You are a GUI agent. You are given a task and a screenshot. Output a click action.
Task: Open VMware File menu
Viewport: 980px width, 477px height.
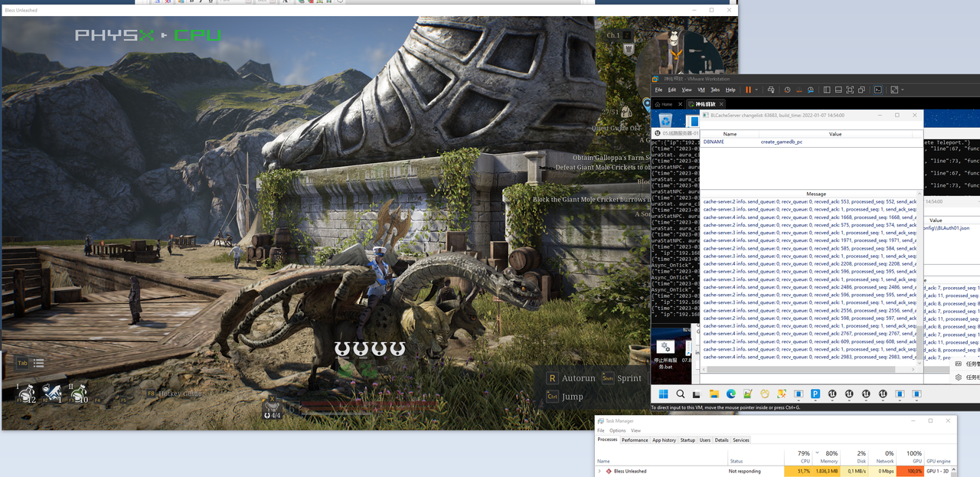click(658, 90)
